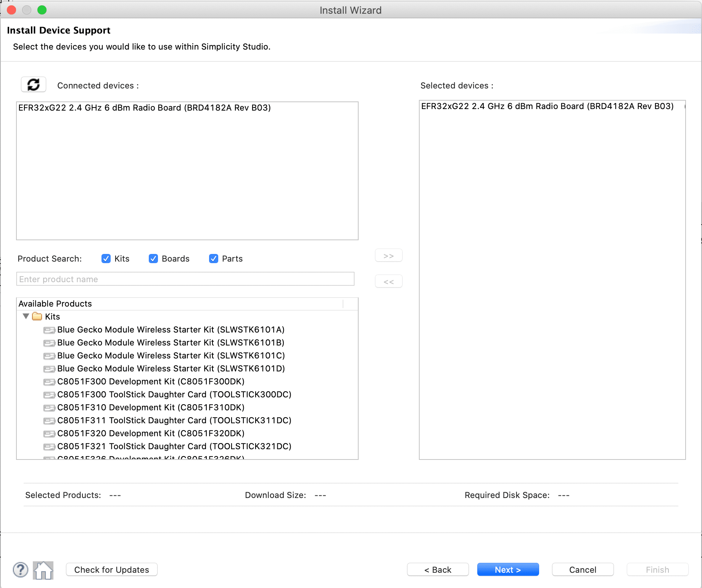Disable the Parts filter checkbox
Viewport: 702px width, 588px height.
(x=214, y=259)
